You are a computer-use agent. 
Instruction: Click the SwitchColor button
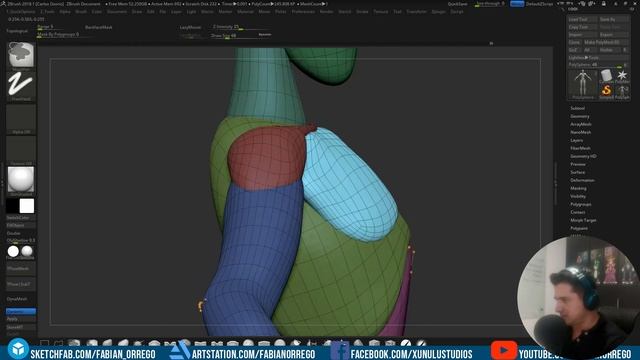coord(21,218)
